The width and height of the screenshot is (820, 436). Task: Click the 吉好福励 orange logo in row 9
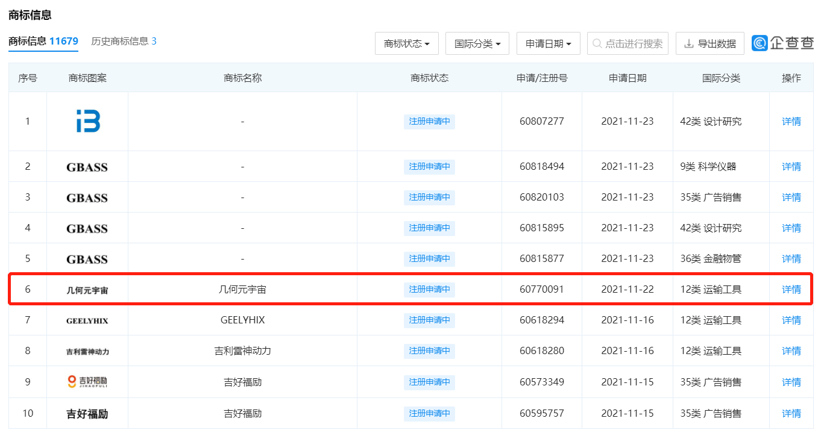(87, 382)
